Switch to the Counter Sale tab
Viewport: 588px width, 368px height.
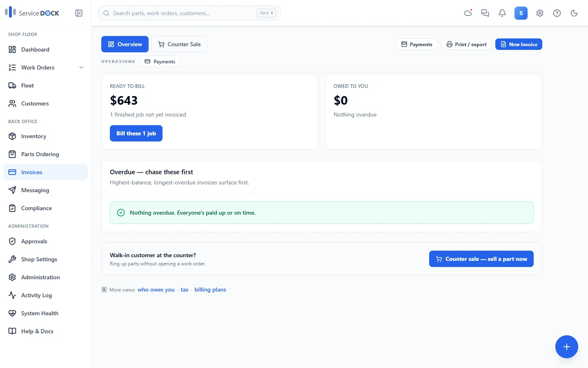point(179,44)
